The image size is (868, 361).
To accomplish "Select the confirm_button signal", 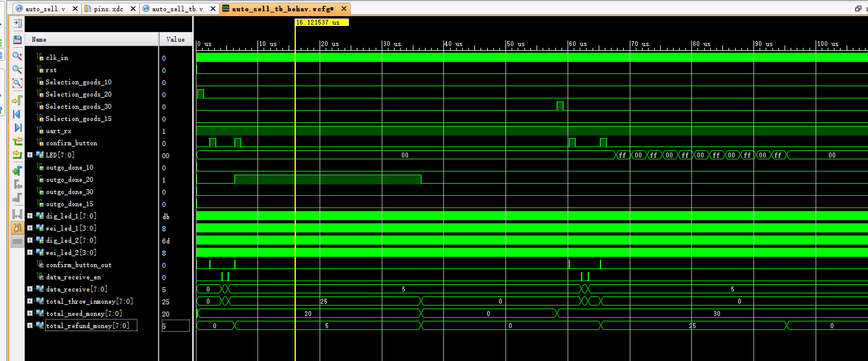I will [x=72, y=143].
